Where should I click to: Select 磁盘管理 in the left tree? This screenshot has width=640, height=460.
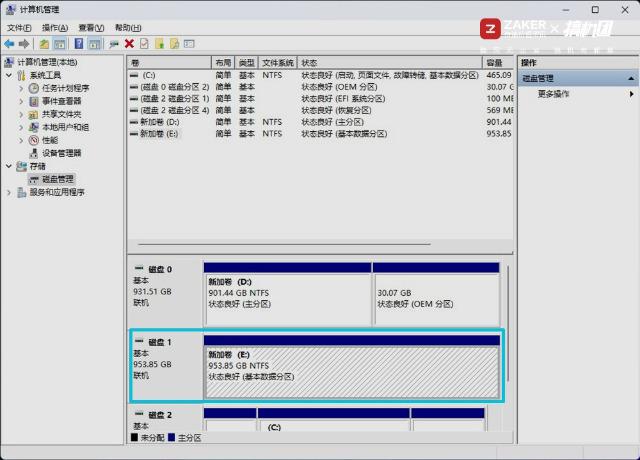click(x=52, y=179)
